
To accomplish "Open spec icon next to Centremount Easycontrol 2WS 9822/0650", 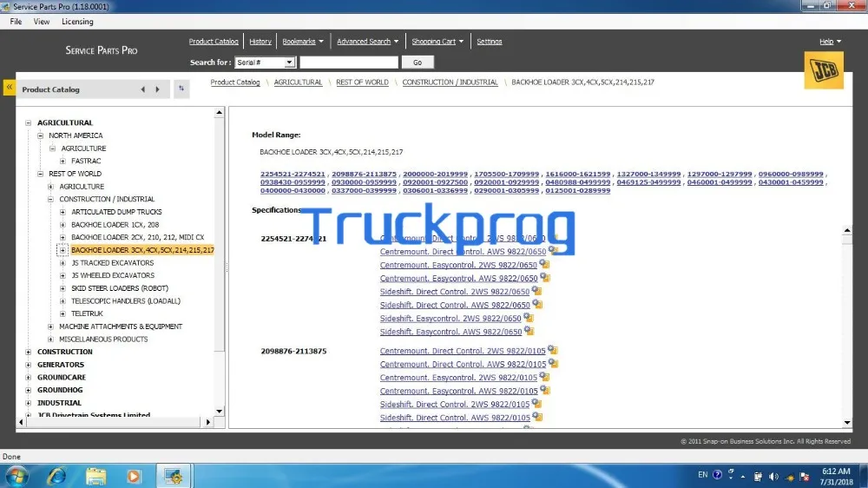I will coord(544,264).
